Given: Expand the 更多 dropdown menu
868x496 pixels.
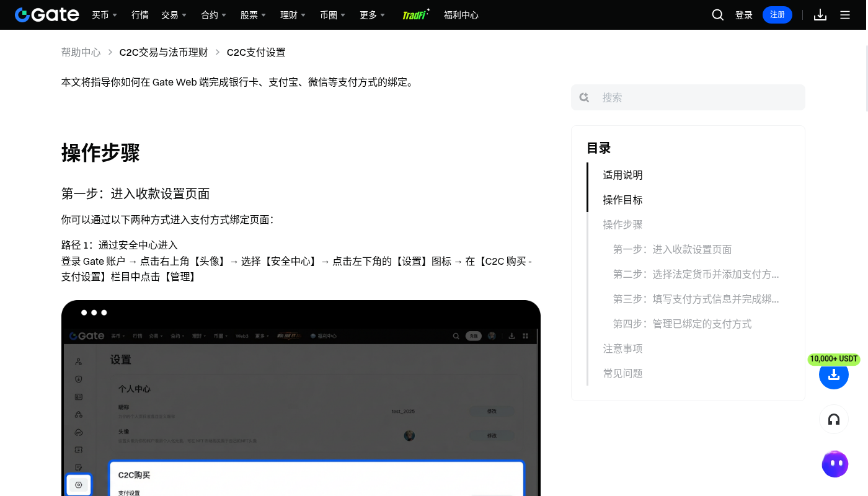Looking at the screenshot, I should coord(372,15).
